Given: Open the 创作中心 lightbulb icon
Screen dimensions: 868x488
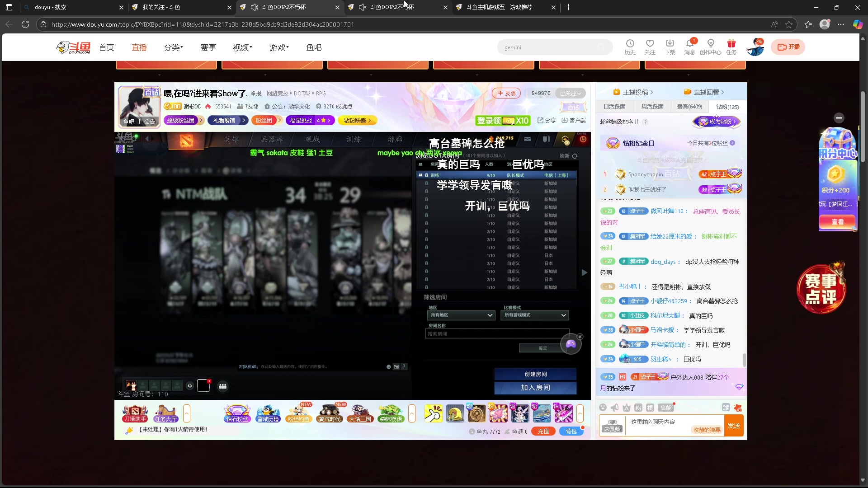Looking at the screenshot, I should coord(711,47).
